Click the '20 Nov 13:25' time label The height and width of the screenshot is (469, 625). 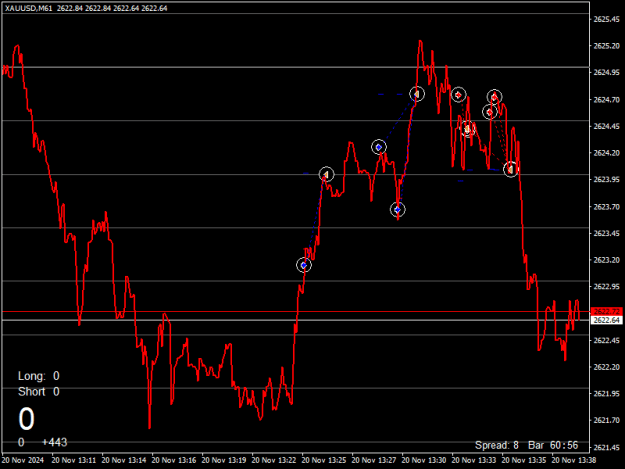324,460
